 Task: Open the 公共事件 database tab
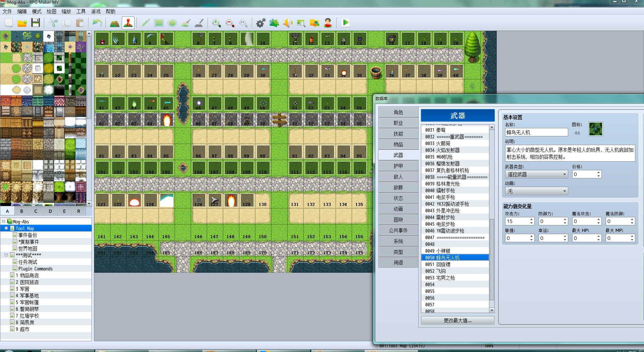pyautogui.click(x=398, y=230)
